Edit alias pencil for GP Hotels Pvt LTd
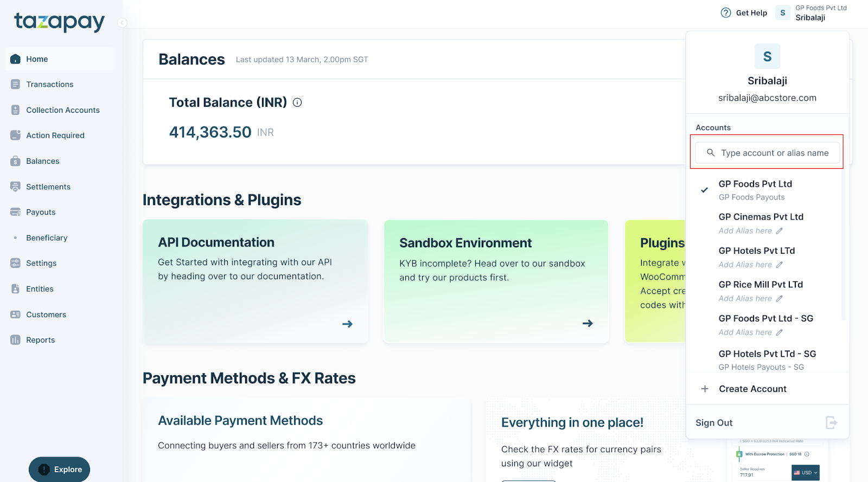The image size is (868, 482). [x=780, y=265]
